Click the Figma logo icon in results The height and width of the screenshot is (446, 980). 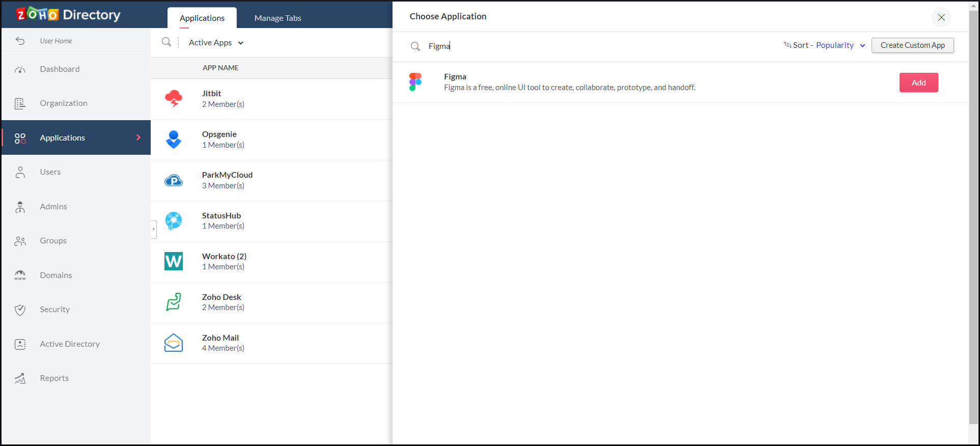pos(415,82)
